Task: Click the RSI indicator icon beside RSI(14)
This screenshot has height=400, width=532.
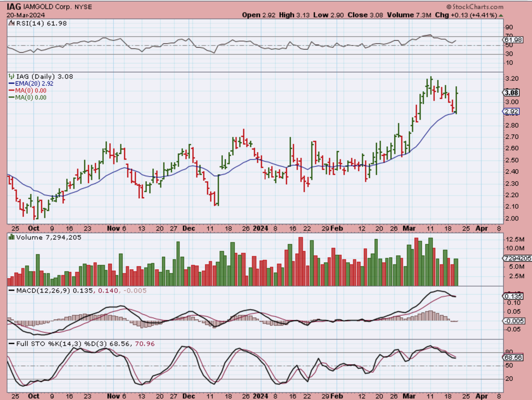Action: (12, 23)
